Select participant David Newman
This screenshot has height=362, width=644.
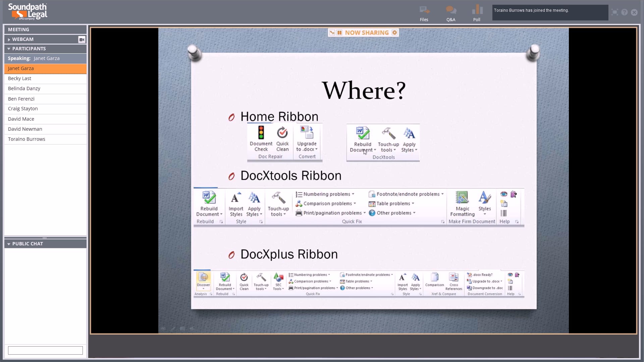tap(45, 129)
